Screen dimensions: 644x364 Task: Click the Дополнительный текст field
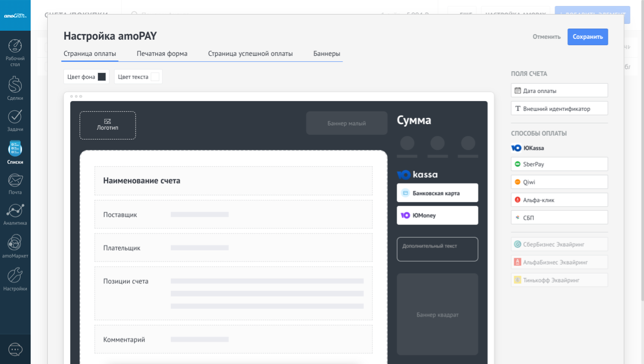437,249
